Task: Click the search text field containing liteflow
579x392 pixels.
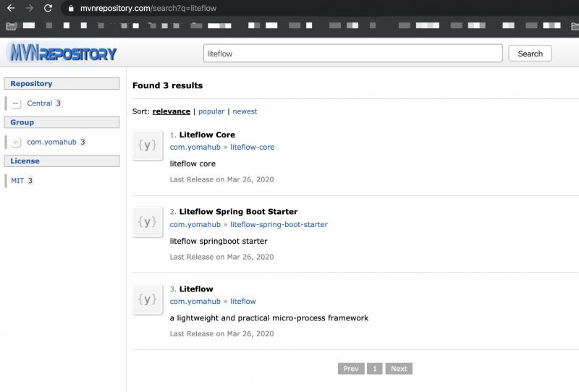Action: 353,54
